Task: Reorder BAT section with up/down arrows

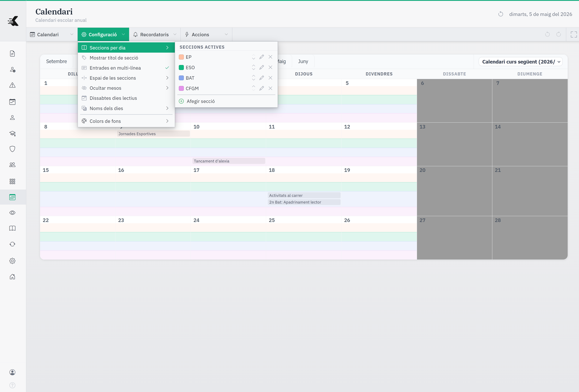Action: (x=253, y=78)
